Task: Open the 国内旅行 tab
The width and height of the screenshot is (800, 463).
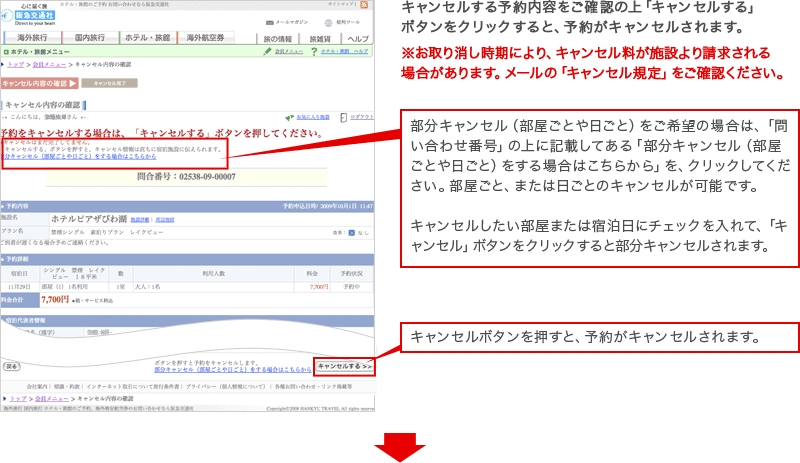Action: click(90, 37)
